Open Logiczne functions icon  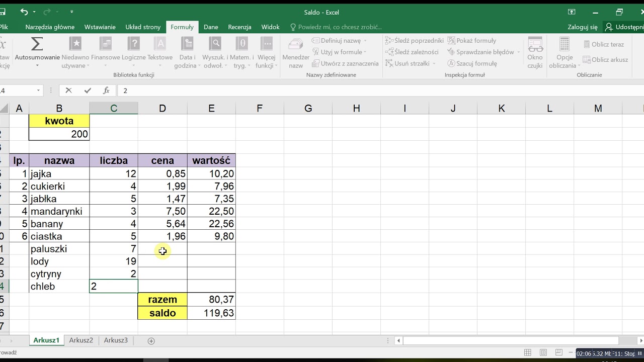tap(133, 44)
